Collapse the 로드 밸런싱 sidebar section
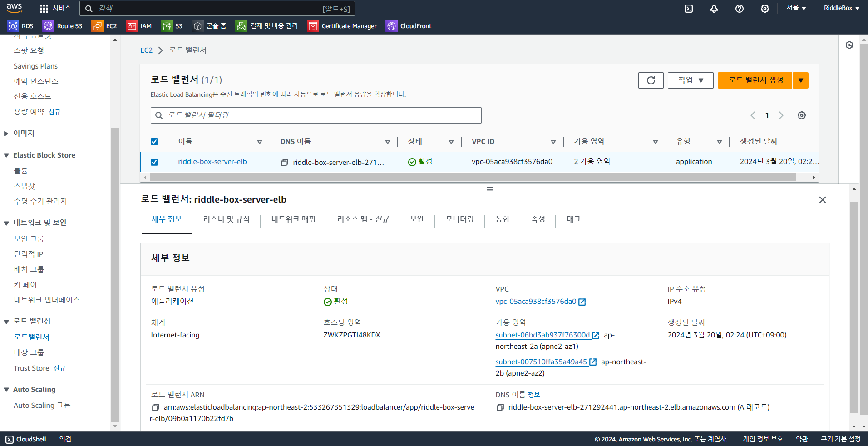 click(x=6, y=322)
